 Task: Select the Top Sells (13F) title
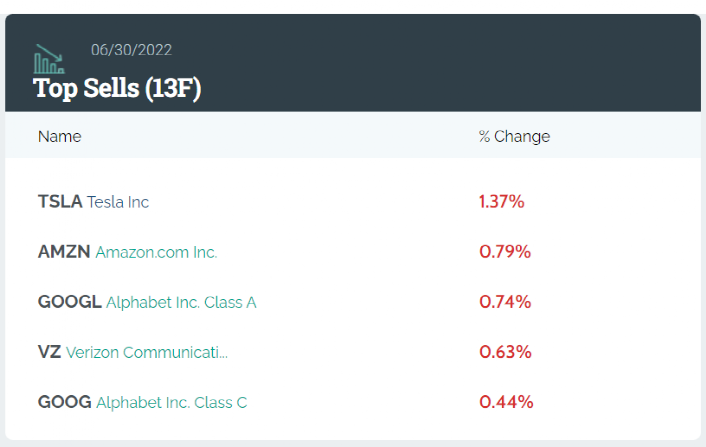tap(117, 88)
